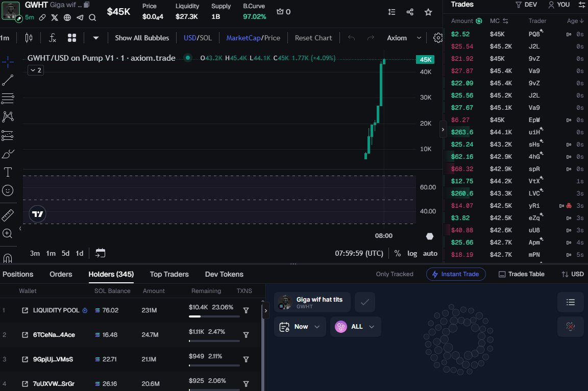
Task: Expand the holders panel side arrow
Action: click(x=265, y=311)
